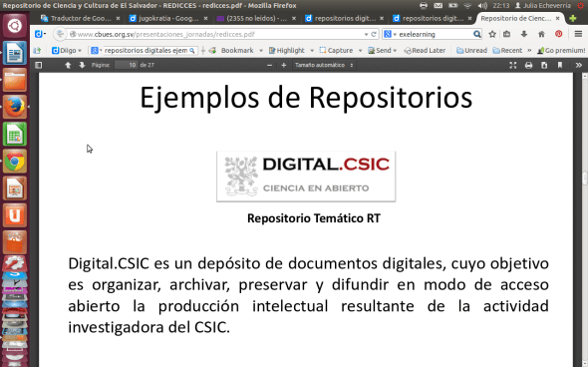The width and height of the screenshot is (588, 367).
Task: Click the Highlight button
Action: coord(287,50)
